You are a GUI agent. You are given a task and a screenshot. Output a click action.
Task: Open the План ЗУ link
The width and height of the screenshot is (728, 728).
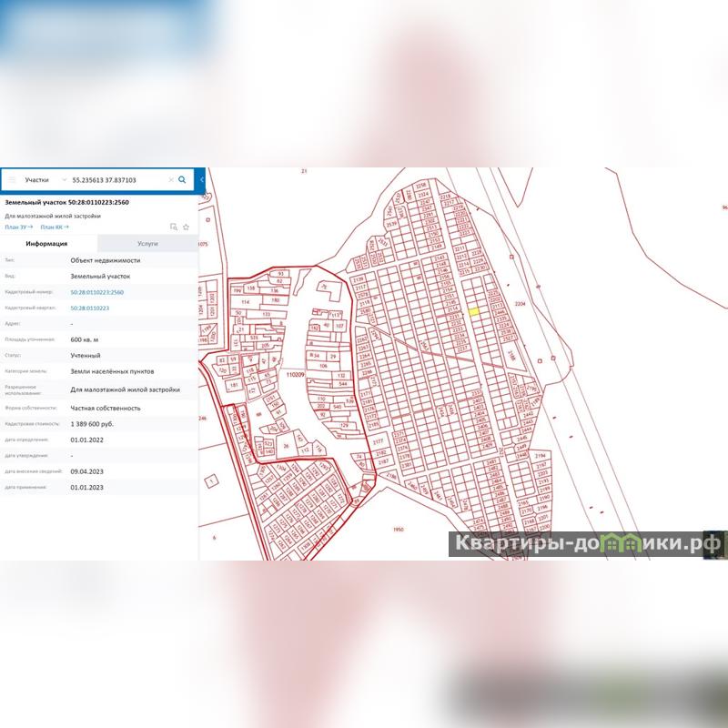click(18, 227)
